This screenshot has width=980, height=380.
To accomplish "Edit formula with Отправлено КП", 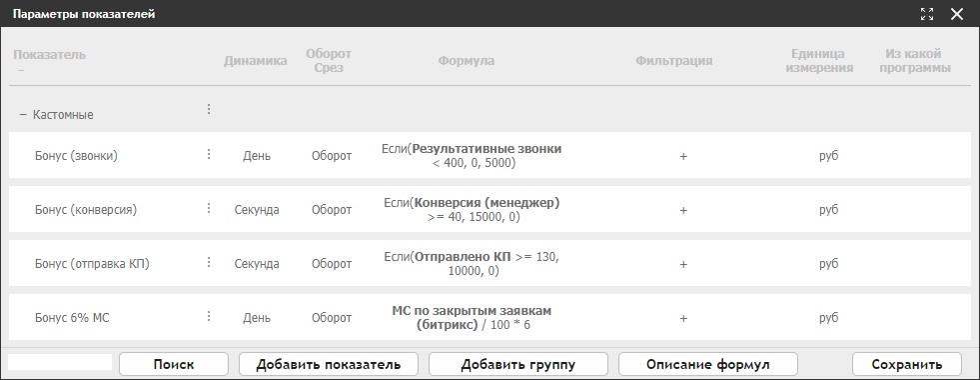I will click(472, 264).
